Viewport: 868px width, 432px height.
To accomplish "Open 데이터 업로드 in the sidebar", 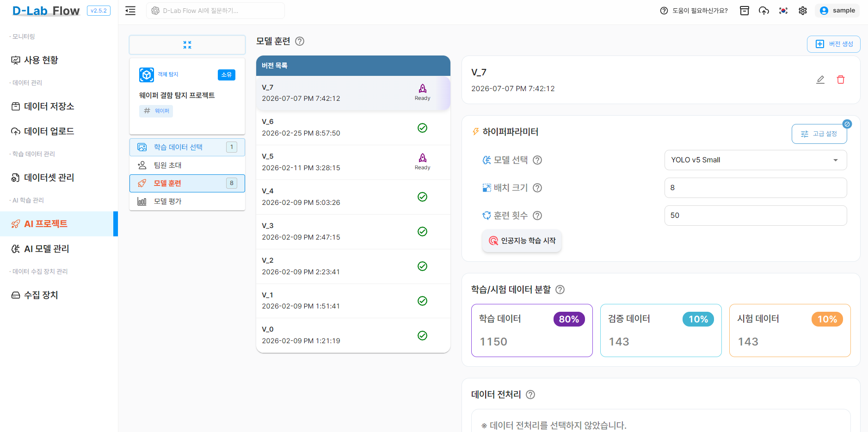I will (x=59, y=131).
